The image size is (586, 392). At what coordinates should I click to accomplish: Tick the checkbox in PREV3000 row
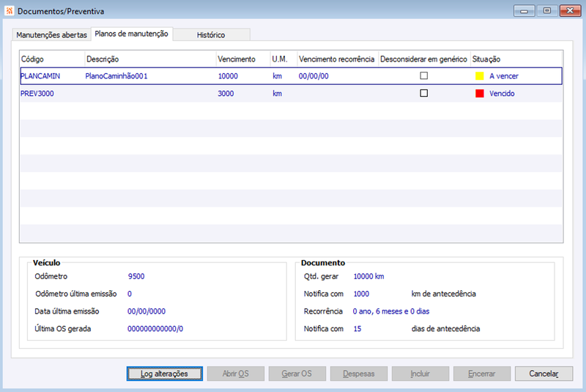pos(424,93)
